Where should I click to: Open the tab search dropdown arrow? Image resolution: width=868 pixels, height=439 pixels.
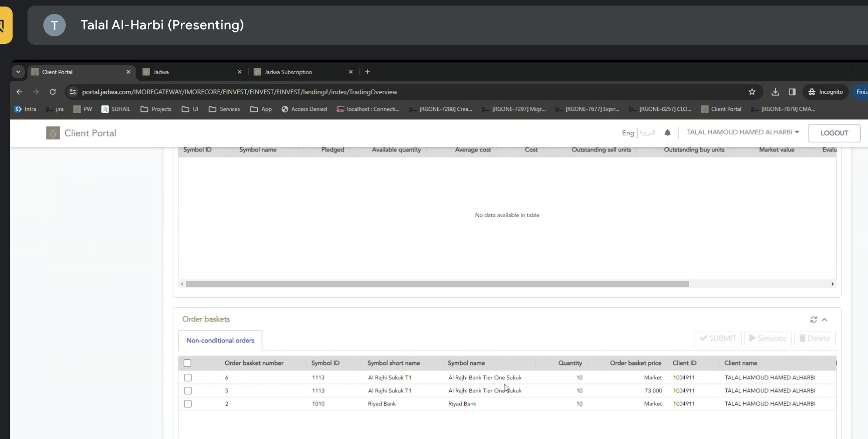(18, 72)
